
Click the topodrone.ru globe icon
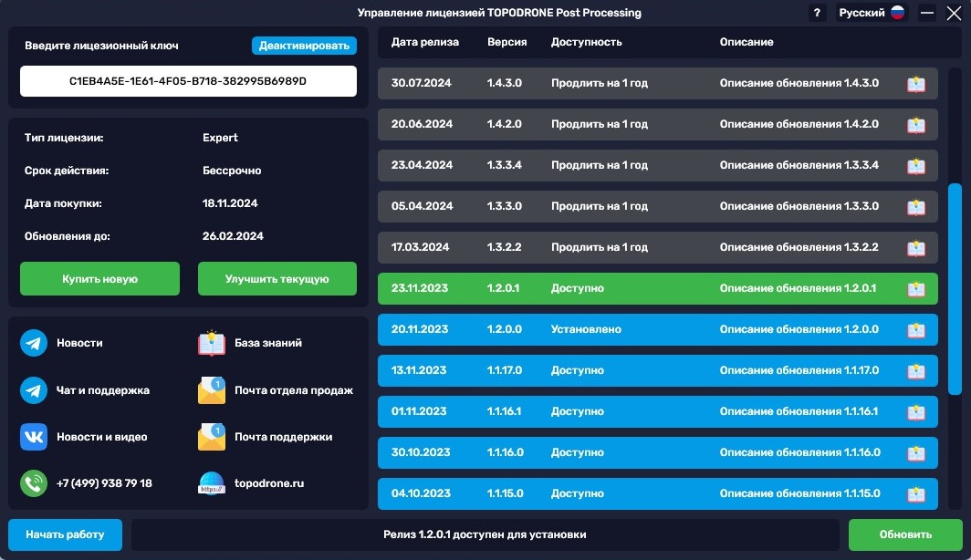[211, 483]
